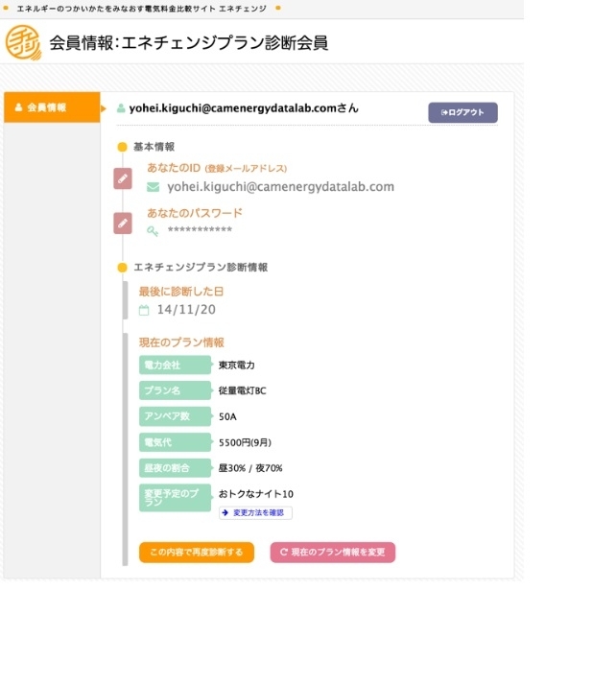
Task: Click the pencil edit icon beside registered email ID
Action: pos(123,178)
